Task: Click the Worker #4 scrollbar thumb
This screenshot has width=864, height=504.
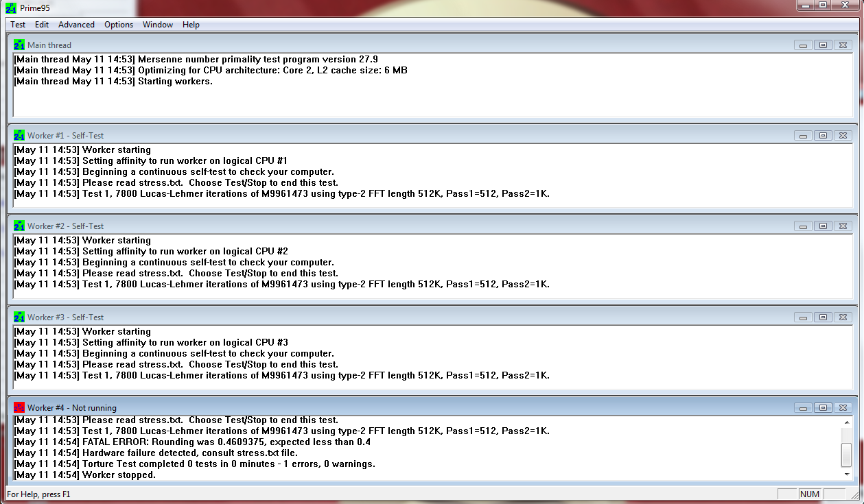Action: coord(846,454)
